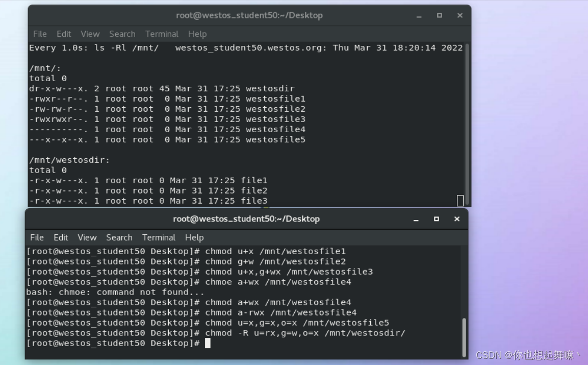Open the View menu in the top terminal
The width and height of the screenshot is (588, 365).
tap(90, 34)
